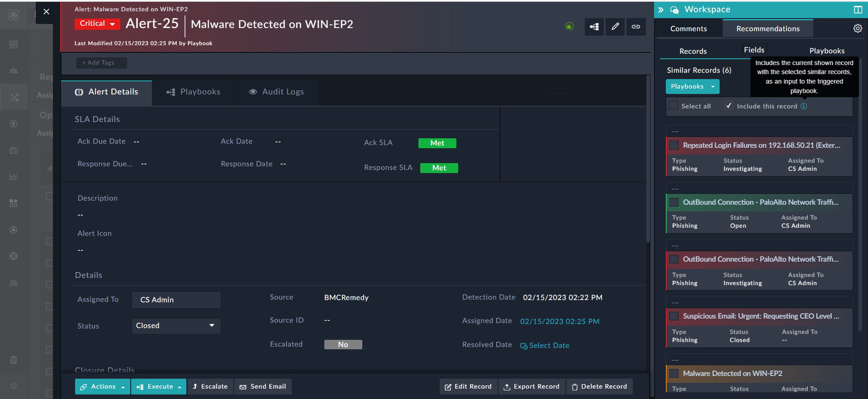Open Recommendations settings gear
The height and width of the screenshot is (399, 868).
coord(858,28)
